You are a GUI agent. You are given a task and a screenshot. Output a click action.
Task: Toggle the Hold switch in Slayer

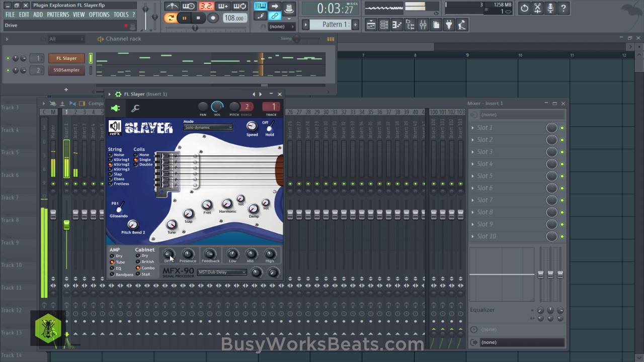pyautogui.click(x=270, y=126)
